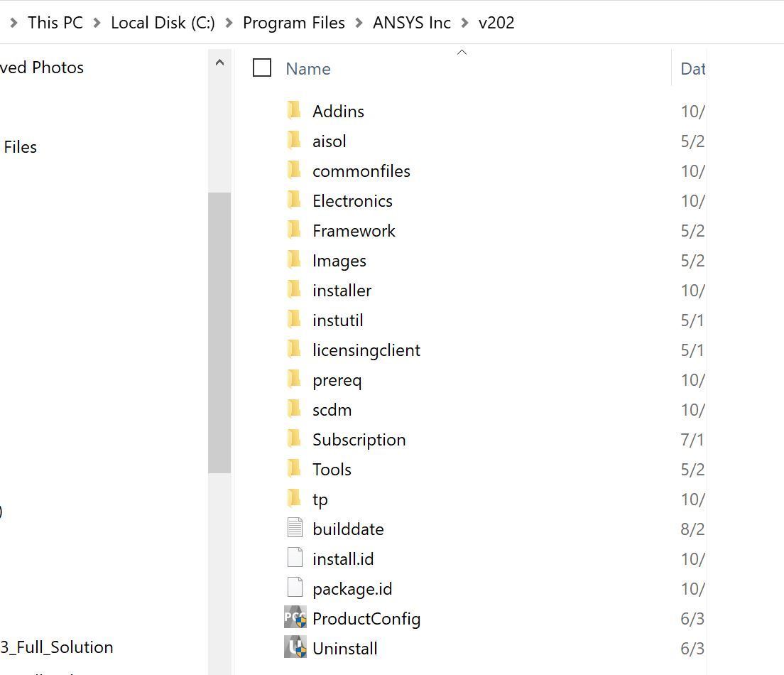Click the navigation pane scrollbar thumb
The image size is (784, 675).
tap(219, 333)
